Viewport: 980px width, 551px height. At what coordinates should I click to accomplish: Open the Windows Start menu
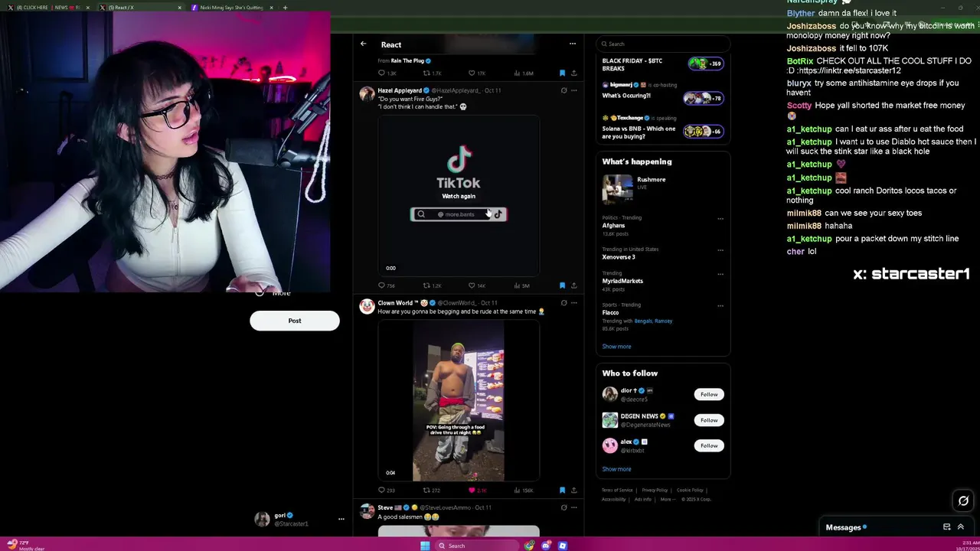(x=425, y=546)
